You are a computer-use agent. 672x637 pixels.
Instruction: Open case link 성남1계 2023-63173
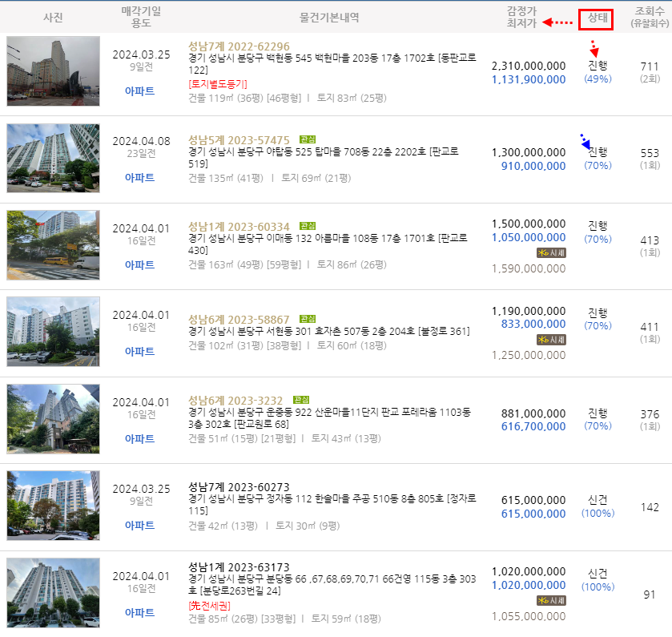239,567
